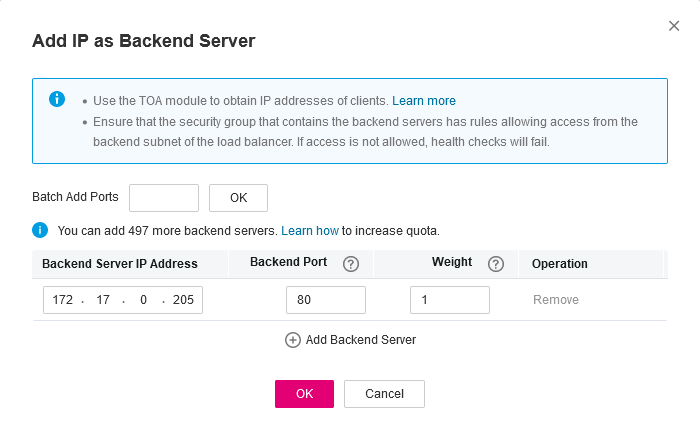Viewport: 700px width, 436px height.
Task: Edit the last IP octet field showing 205
Action: point(183,300)
